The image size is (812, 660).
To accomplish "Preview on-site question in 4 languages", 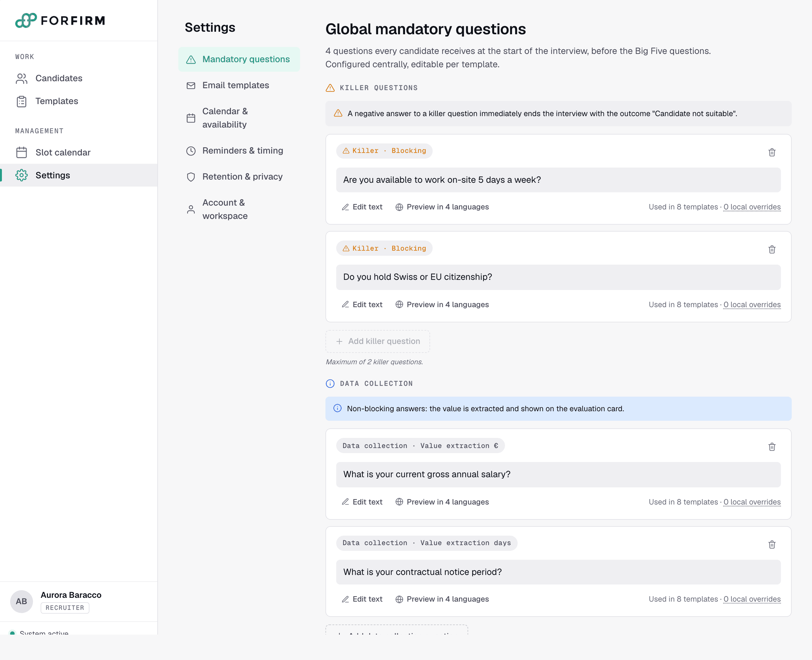I will [x=442, y=207].
